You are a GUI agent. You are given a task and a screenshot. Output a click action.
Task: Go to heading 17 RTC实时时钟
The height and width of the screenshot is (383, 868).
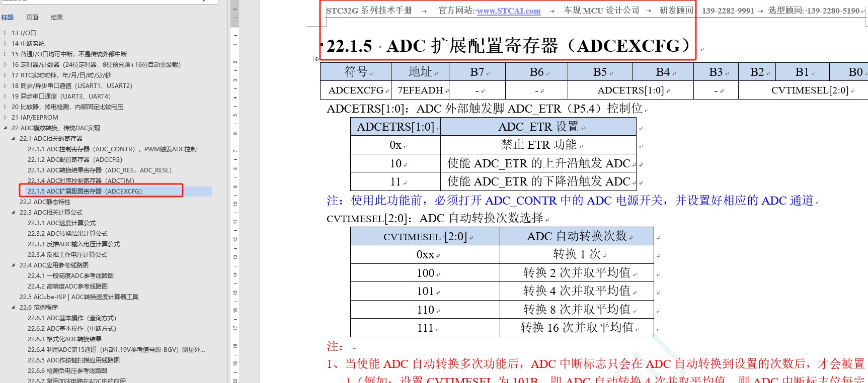click(x=61, y=75)
